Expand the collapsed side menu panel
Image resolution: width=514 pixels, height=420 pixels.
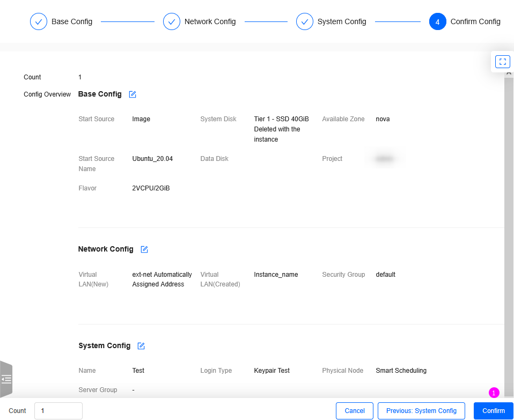tap(6, 379)
